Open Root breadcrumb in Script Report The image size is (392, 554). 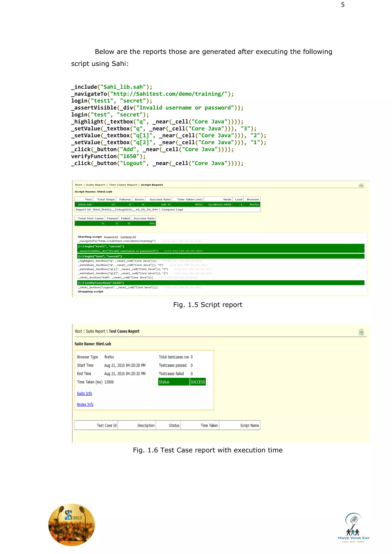tap(78, 185)
